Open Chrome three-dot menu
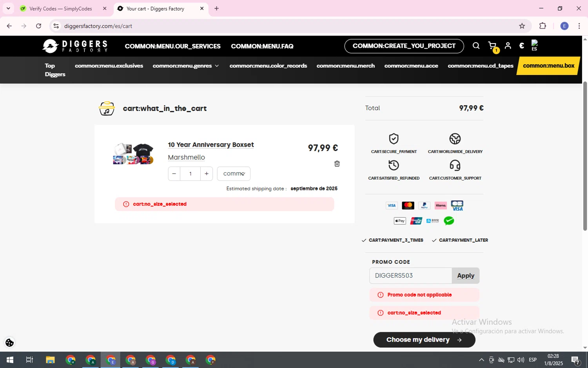 pos(579,26)
